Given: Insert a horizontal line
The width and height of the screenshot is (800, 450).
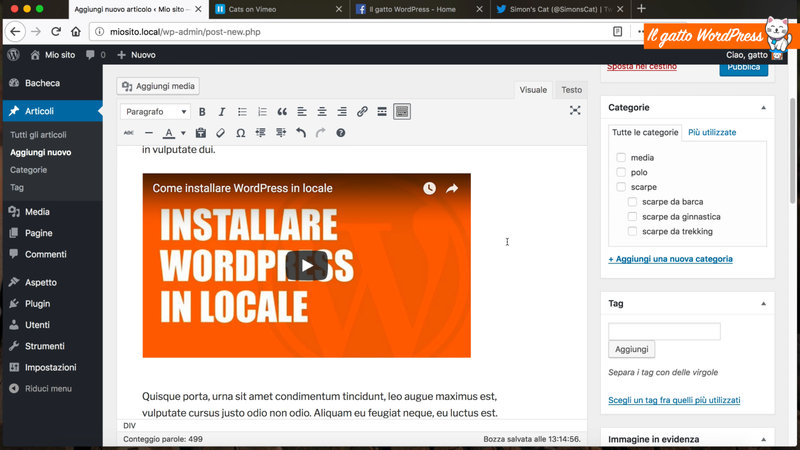Looking at the screenshot, I should tap(148, 133).
